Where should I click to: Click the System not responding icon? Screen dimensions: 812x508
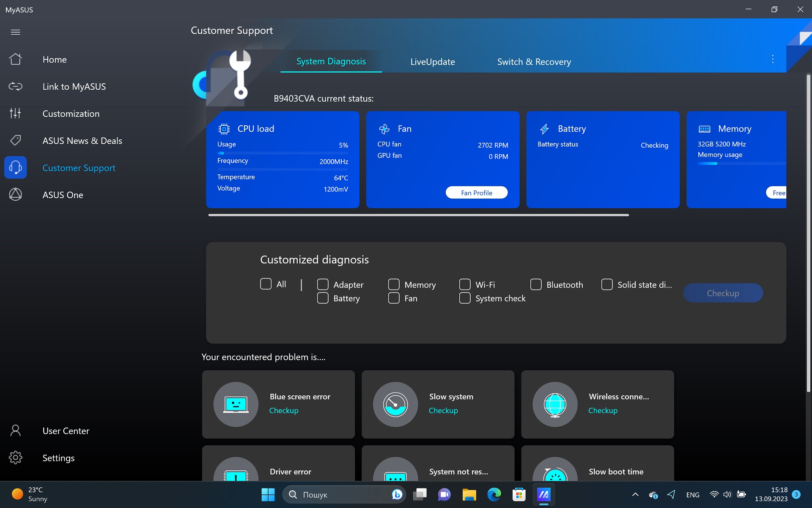click(395, 469)
